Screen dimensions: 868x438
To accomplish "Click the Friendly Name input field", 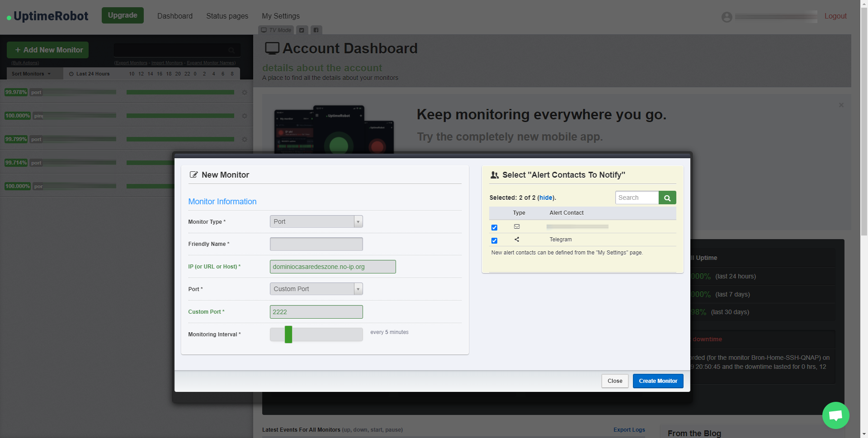I will [x=316, y=244].
